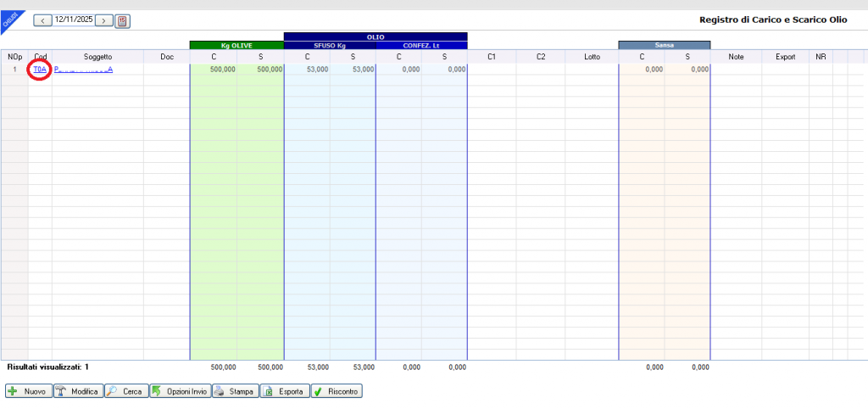Viewport: 868px width, 409px height.
Task: Click the S column header under Sansa
Action: tap(687, 57)
